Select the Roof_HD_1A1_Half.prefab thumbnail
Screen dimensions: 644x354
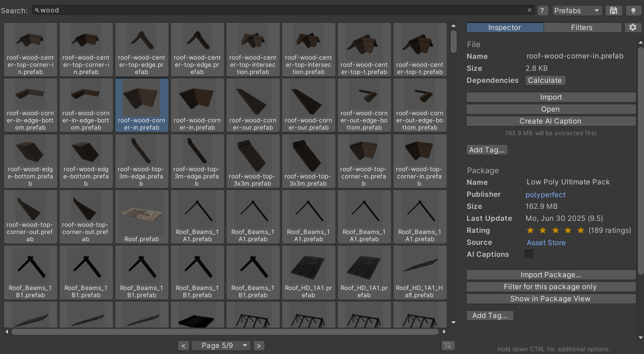[420, 272]
